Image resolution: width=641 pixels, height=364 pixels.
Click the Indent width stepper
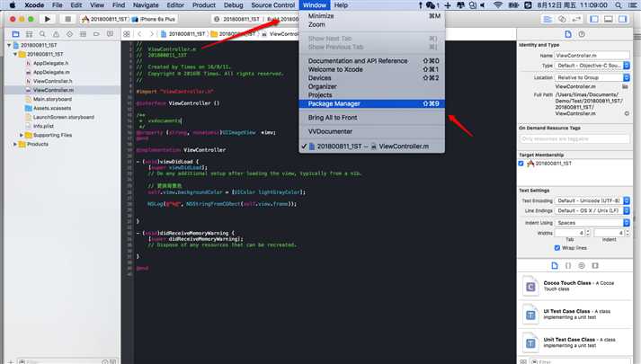tap(628, 233)
